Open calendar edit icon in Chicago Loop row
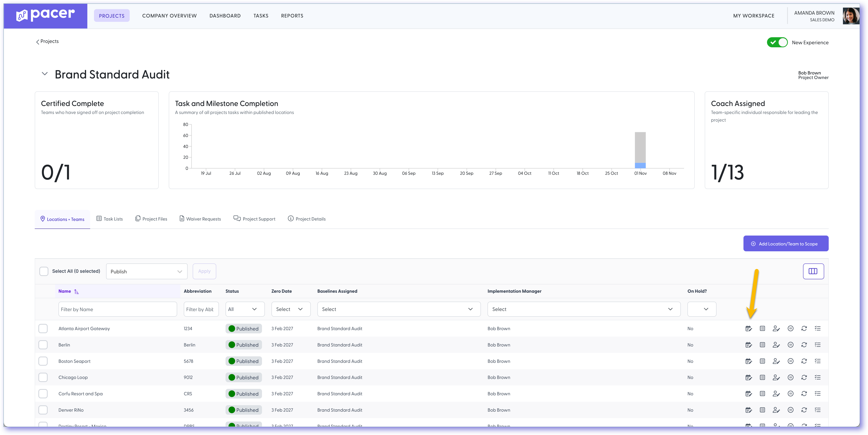The width and height of the screenshot is (868, 435). click(x=748, y=377)
